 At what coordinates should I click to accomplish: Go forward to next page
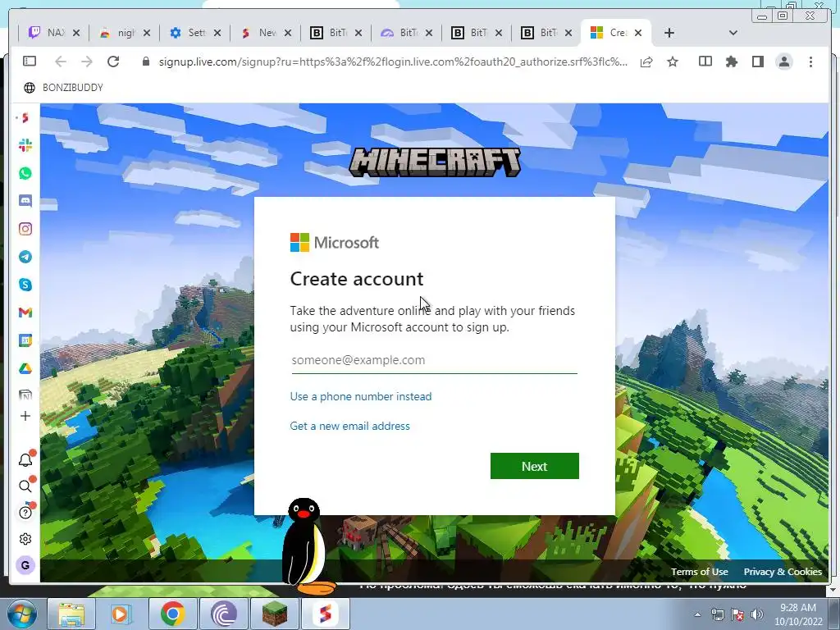pos(86,62)
